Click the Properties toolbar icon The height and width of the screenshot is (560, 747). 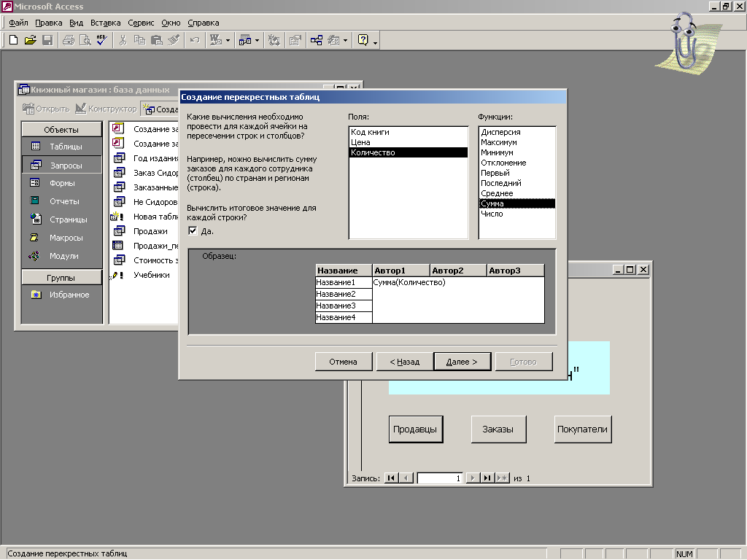point(295,41)
